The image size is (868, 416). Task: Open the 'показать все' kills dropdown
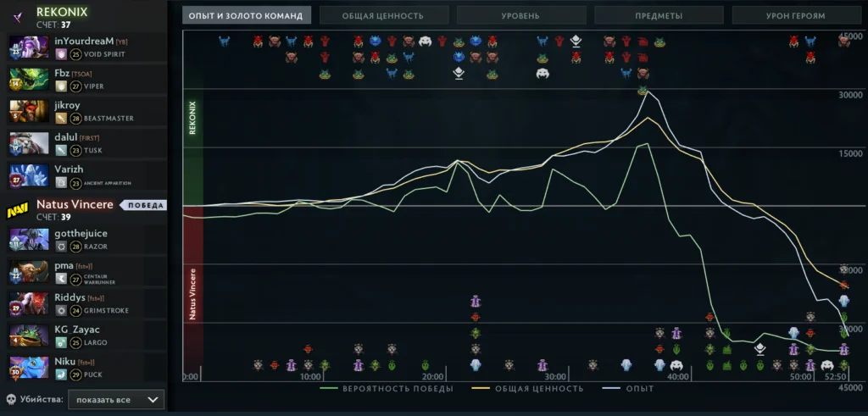tap(116, 399)
